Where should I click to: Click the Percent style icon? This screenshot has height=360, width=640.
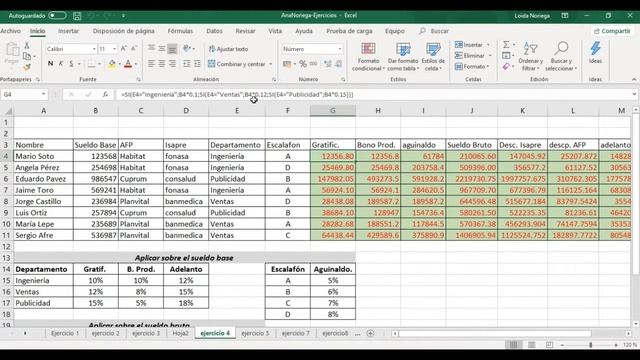click(303, 64)
